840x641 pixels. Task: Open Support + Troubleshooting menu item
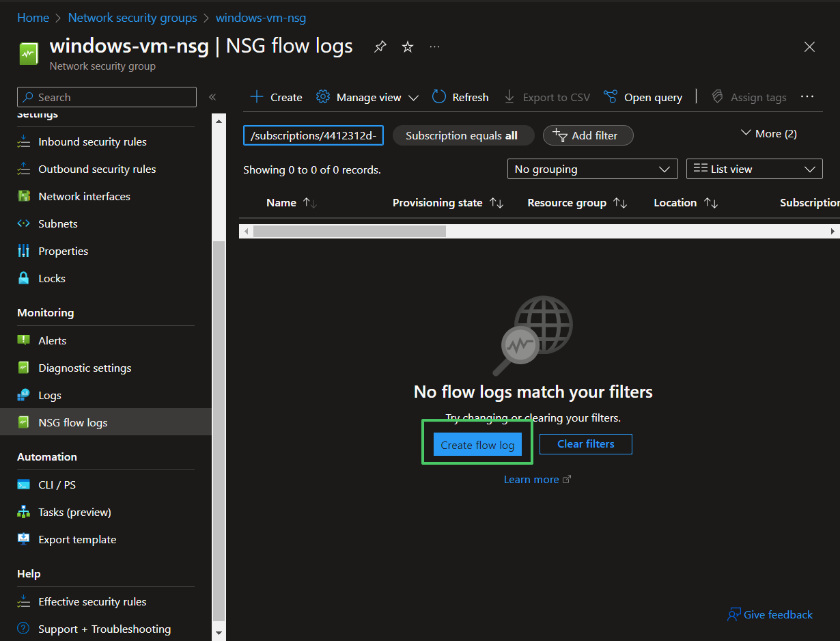coord(106,629)
